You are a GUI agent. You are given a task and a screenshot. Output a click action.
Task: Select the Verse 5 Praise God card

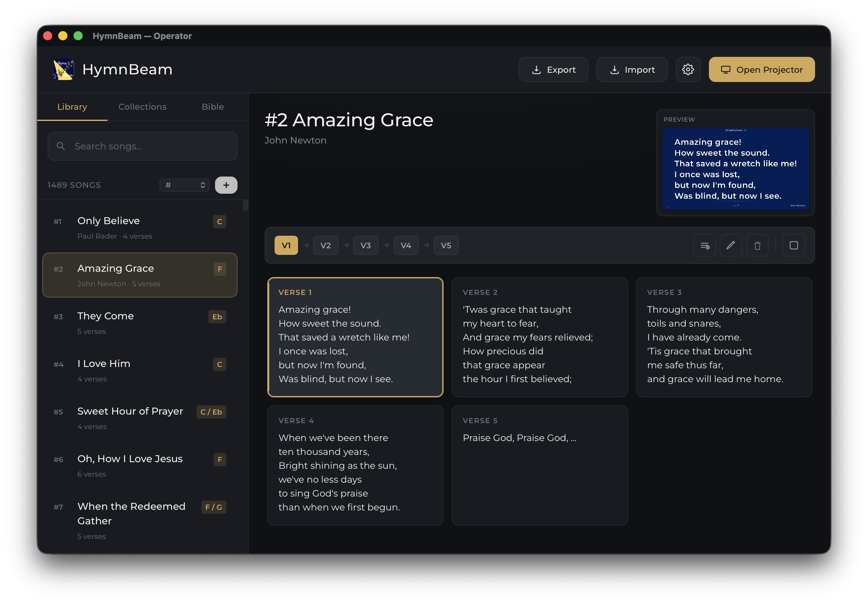point(540,465)
